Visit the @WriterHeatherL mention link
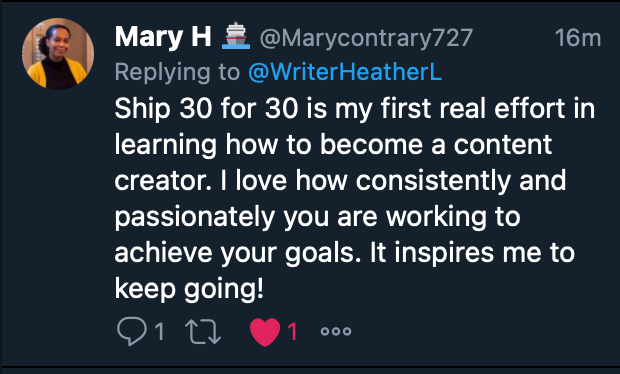This screenshot has width=620, height=374. point(345,72)
